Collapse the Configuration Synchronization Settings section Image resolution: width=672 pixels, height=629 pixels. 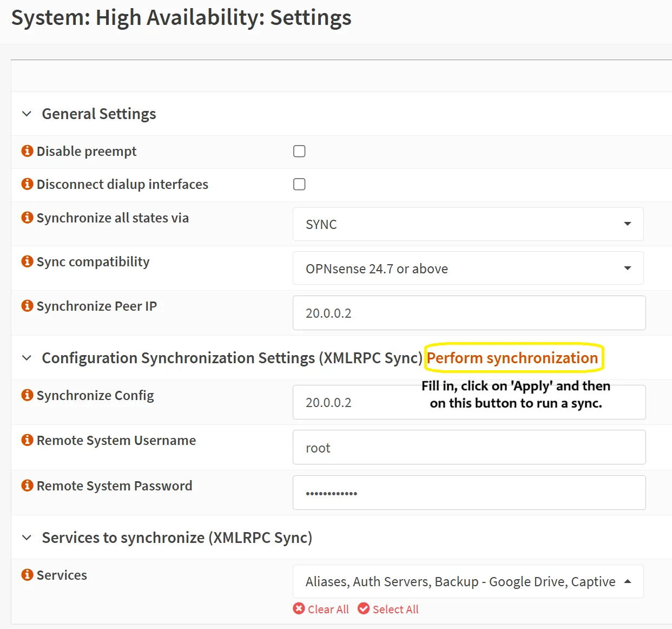27,358
